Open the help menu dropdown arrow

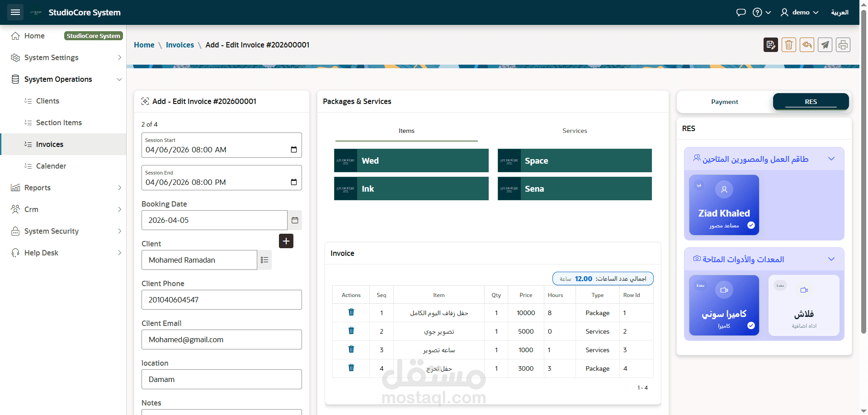click(x=768, y=13)
